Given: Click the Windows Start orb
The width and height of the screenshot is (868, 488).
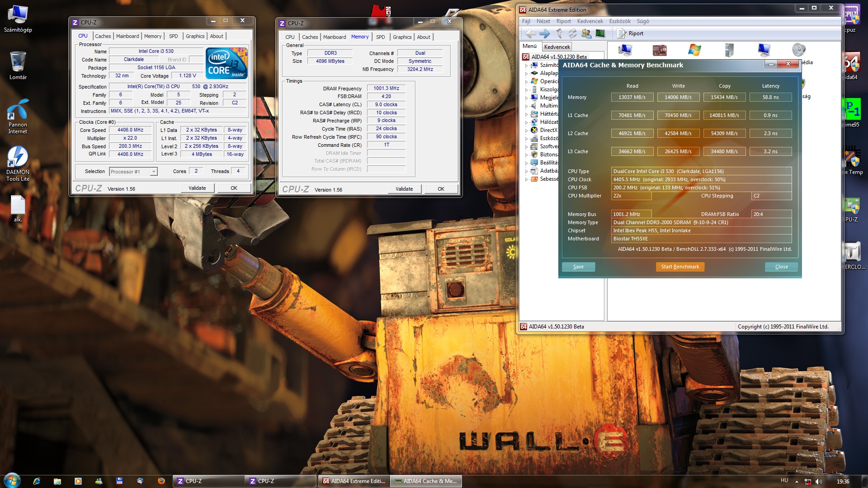Looking at the screenshot, I should (x=11, y=480).
